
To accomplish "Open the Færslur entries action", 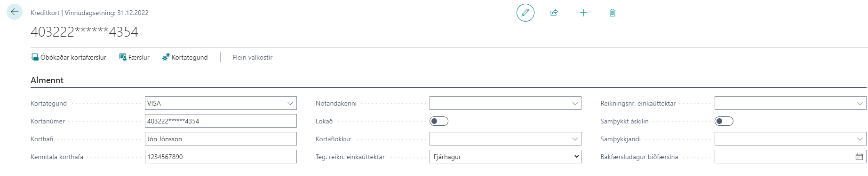I will pyautogui.click(x=135, y=57).
